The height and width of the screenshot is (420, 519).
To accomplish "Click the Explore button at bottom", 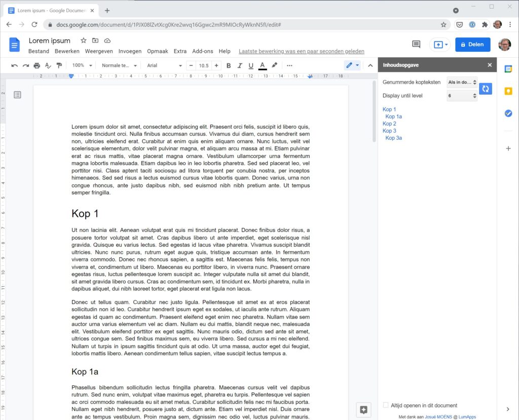I will pyautogui.click(x=363, y=410).
